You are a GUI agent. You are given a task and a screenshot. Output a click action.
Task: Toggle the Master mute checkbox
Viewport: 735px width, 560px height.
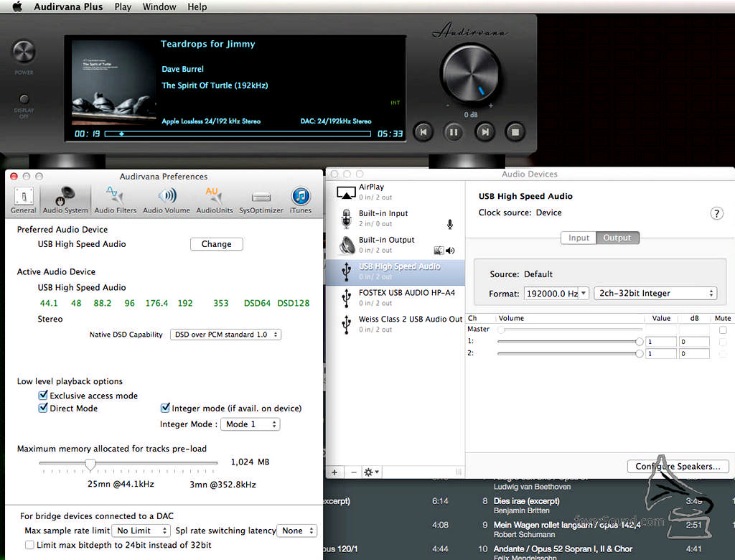[x=723, y=330]
